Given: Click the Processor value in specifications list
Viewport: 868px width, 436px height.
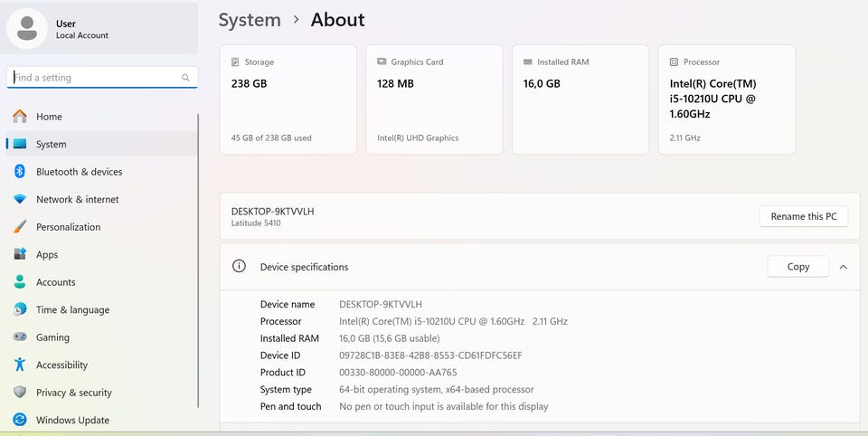Looking at the screenshot, I should pos(453,321).
